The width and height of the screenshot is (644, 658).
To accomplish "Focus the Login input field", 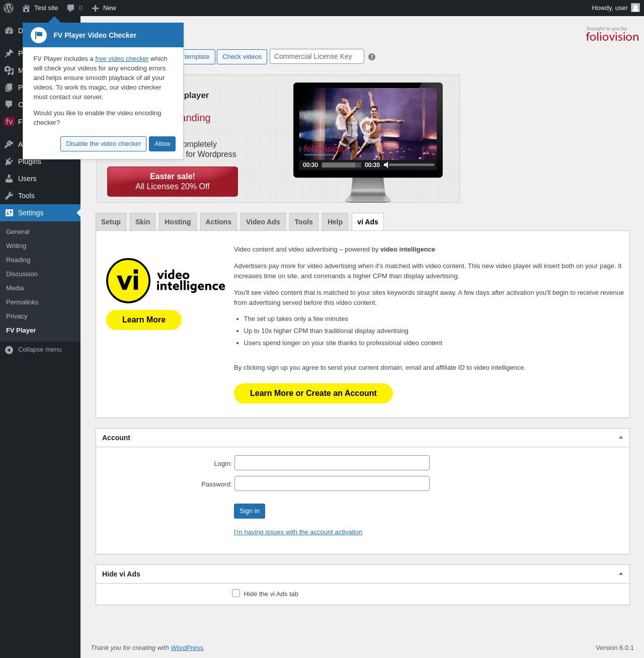I will point(332,463).
